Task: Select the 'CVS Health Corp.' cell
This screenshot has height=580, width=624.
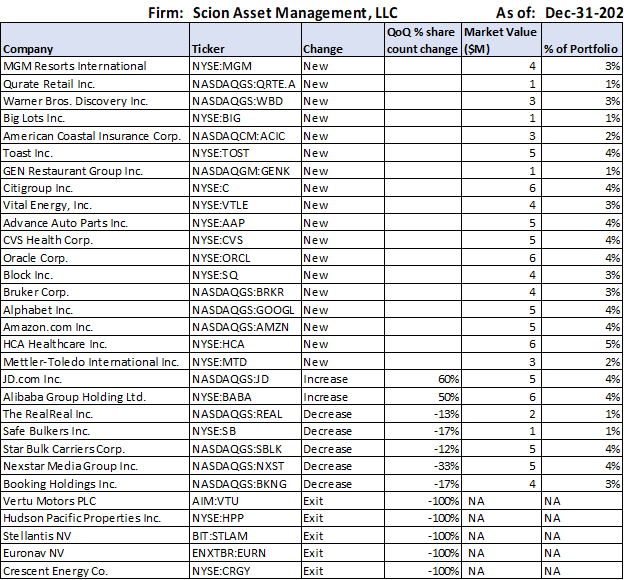Action: pos(95,240)
